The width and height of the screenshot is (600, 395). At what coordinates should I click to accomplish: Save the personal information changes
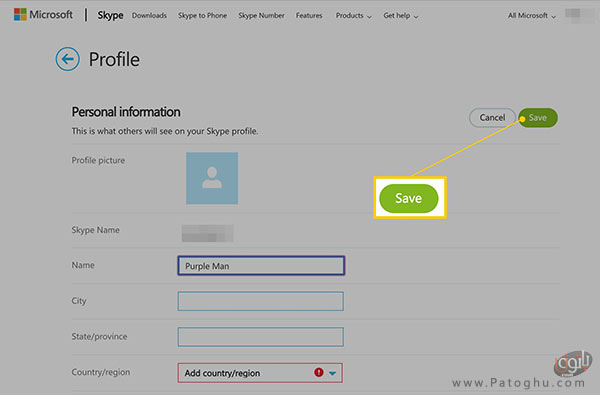click(x=538, y=118)
